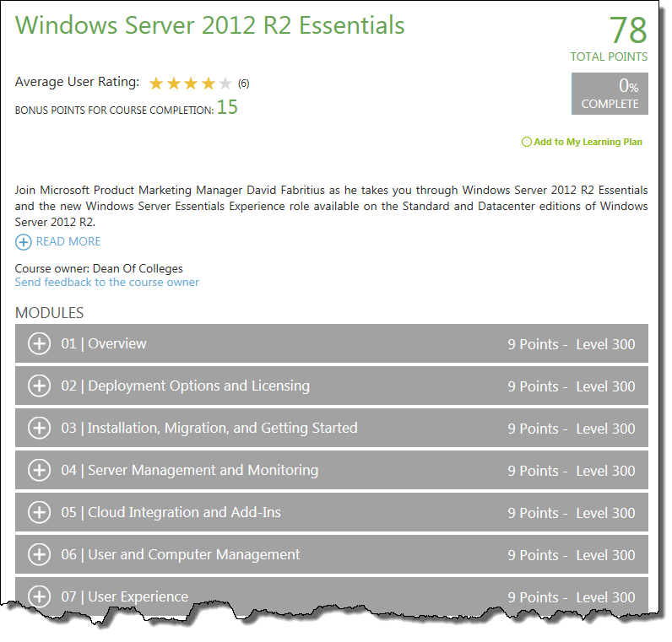Click Add to My Learning Plan label
The image size is (672, 642).
[588, 142]
